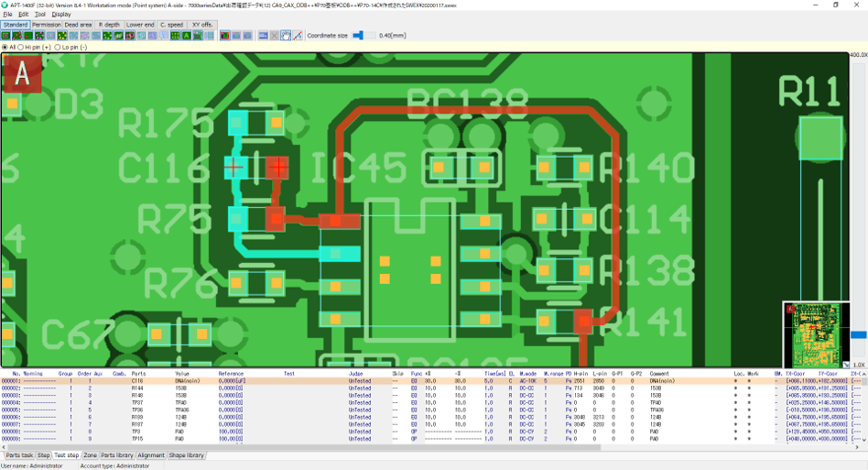Click the question mark toolbar icon

pyautogui.click(x=163, y=36)
